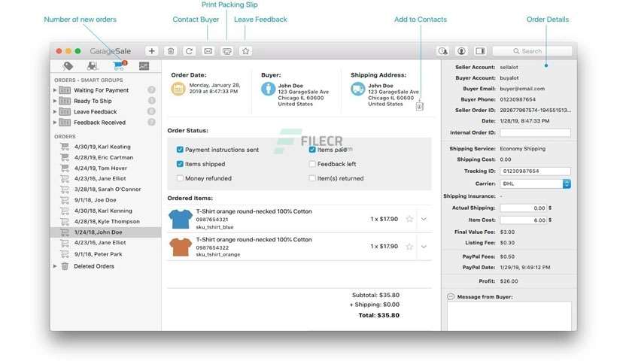Select order 4/28/18, Kyle Thompson
The image size is (629, 364).
click(106, 221)
